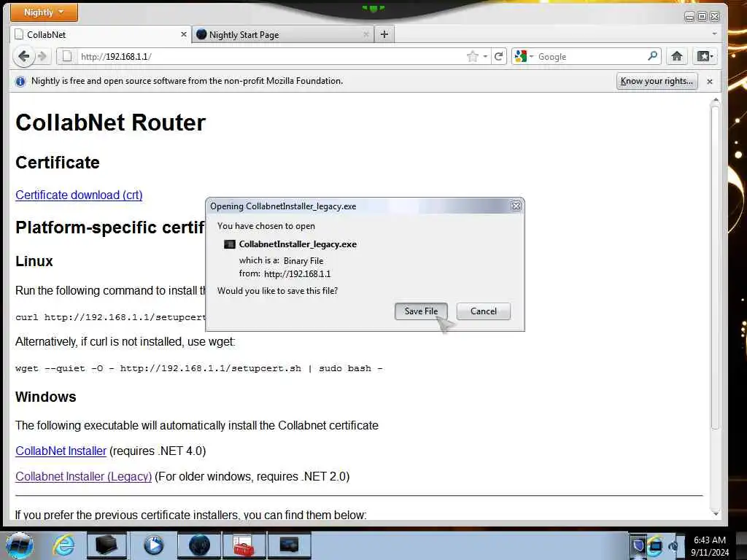Click the shield icon in system tray
The height and width of the screenshot is (560, 747).
pyautogui.click(x=638, y=545)
